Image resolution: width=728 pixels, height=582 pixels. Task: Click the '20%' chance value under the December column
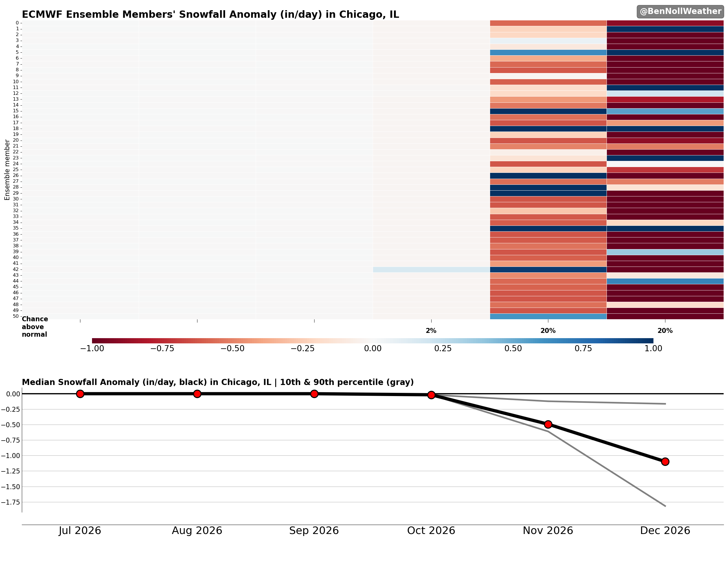click(x=665, y=331)
